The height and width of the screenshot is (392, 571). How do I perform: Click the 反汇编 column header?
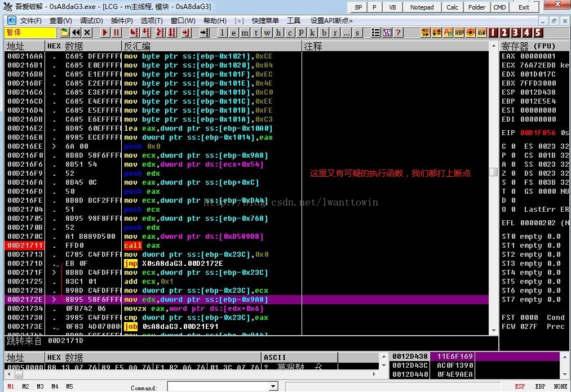tap(212, 46)
